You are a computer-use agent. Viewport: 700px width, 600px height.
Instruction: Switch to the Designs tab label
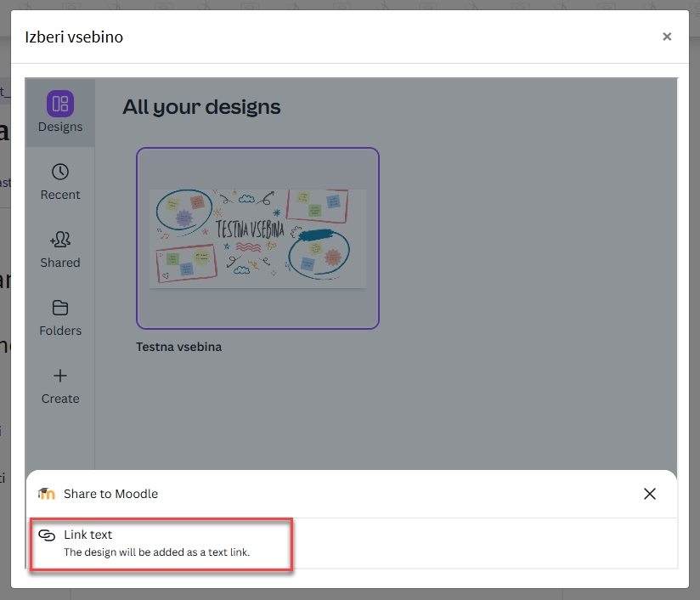[x=60, y=127]
